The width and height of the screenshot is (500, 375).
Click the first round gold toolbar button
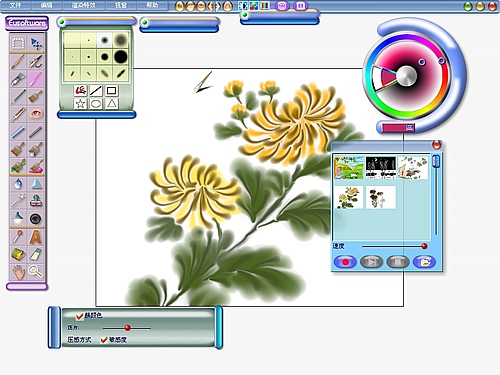tap(179, 6)
